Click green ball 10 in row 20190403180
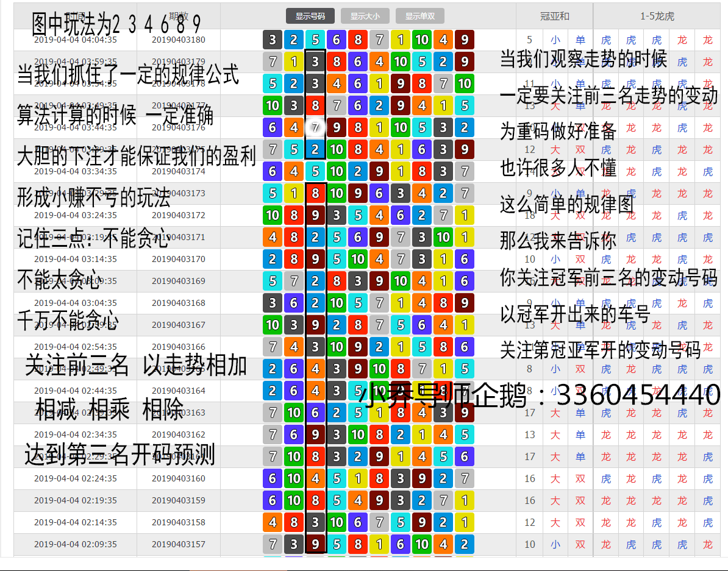Image resolution: width=728 pixels, height=571 pixels. tap(421, 40)
